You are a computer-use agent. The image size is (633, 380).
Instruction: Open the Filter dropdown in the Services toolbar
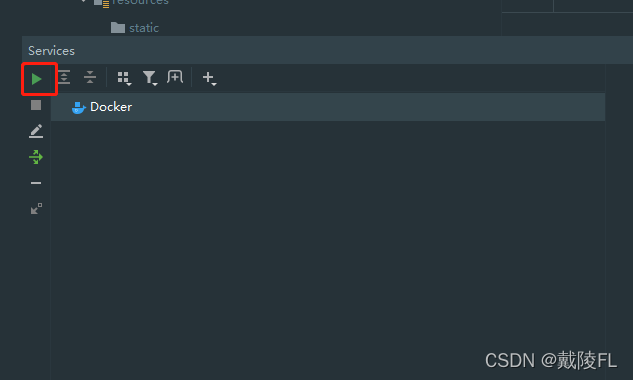pos(150,78)
